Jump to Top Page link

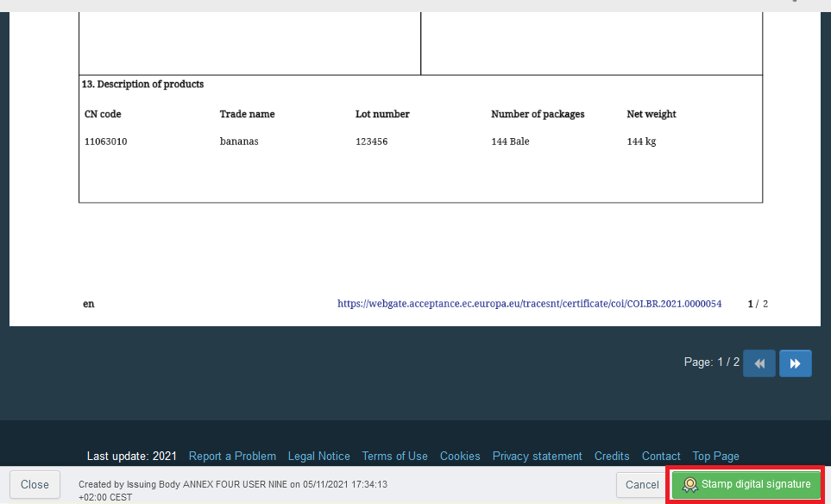[x=715, y=457]
